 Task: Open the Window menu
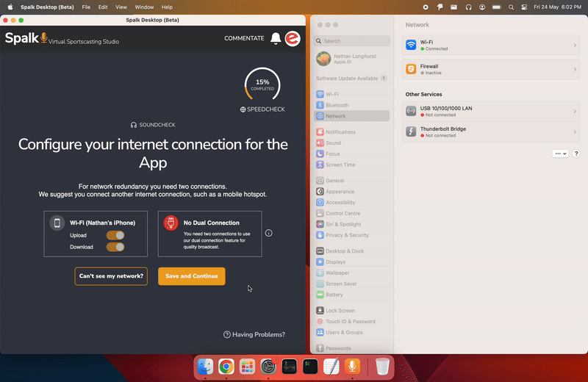coord(144,7)
